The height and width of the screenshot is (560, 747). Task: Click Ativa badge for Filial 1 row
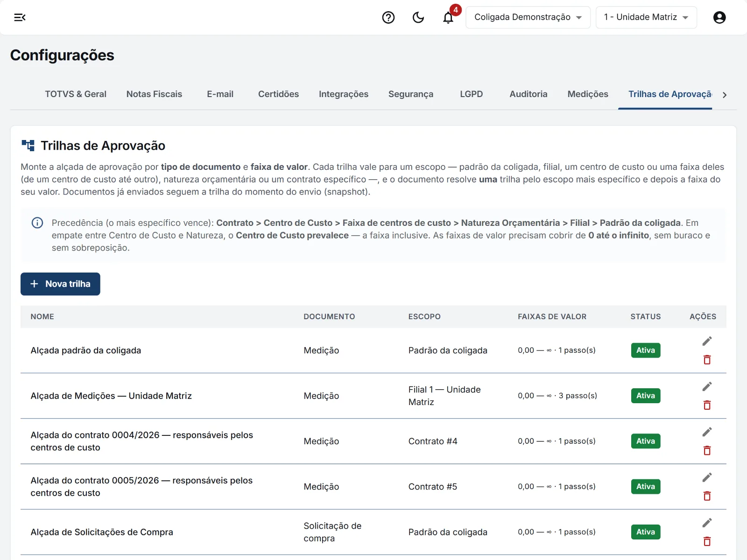(646, 396)
